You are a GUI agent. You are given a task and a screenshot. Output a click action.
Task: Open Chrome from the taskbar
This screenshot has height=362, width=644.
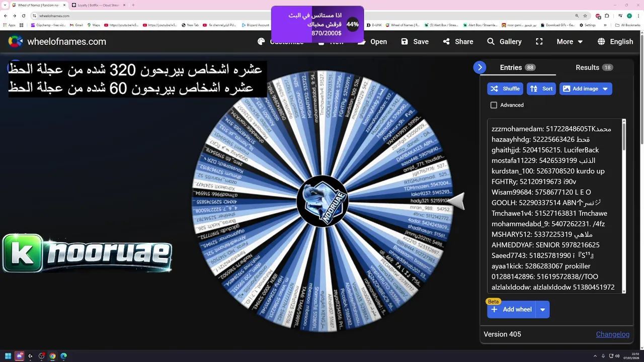(x=52, y=356)
